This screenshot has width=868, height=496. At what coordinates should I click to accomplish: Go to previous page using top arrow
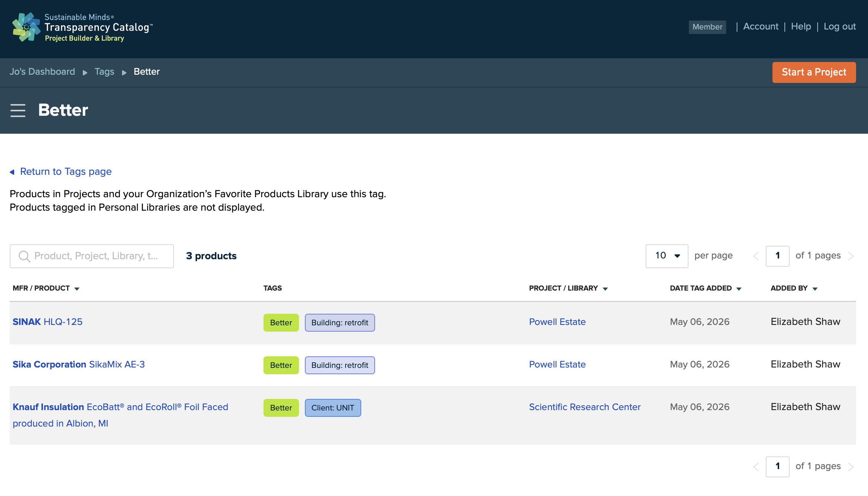[x=756, y=256]
